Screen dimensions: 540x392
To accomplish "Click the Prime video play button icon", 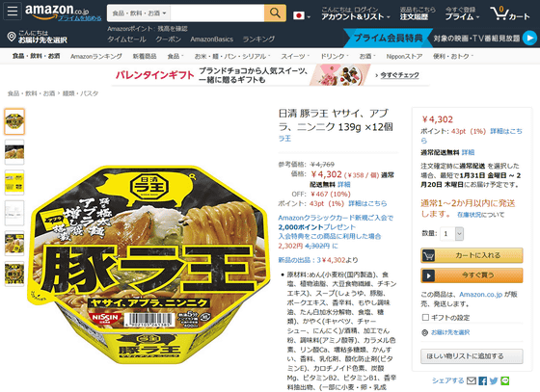I will coord(529,38).
